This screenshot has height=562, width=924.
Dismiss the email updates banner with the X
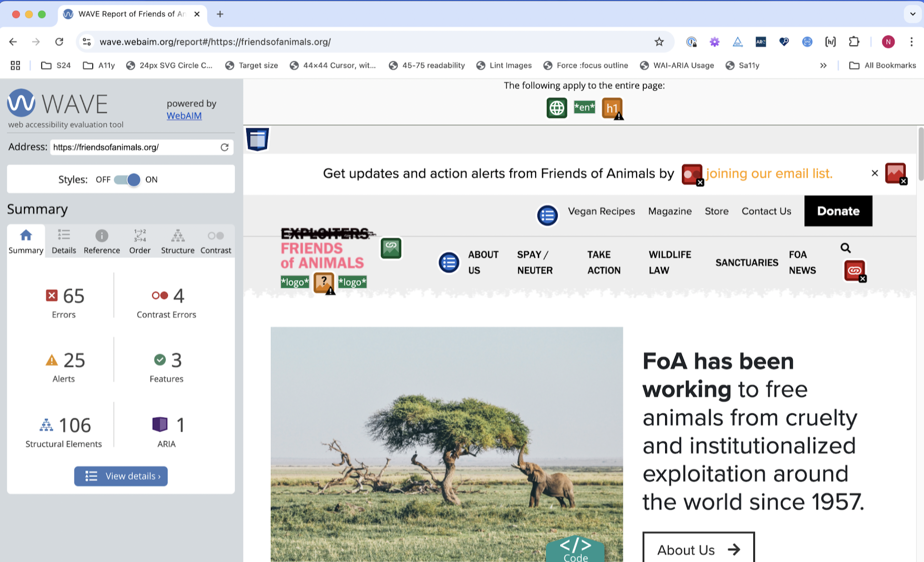point(874,173)
